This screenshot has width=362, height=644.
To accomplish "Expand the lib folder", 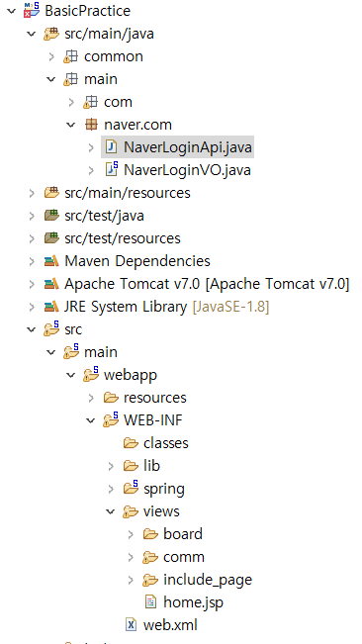I will pyautogui.click(x=111, y=466).
